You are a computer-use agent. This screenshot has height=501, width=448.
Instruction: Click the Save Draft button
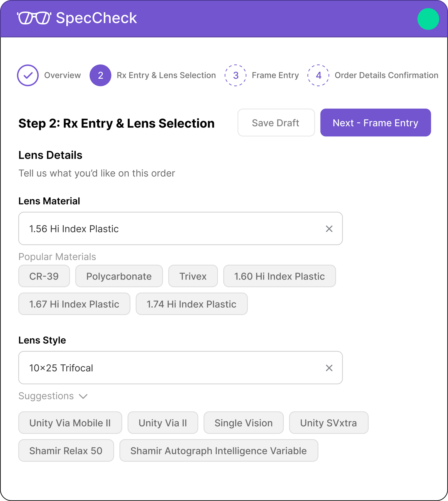click(x=276, y=123)
